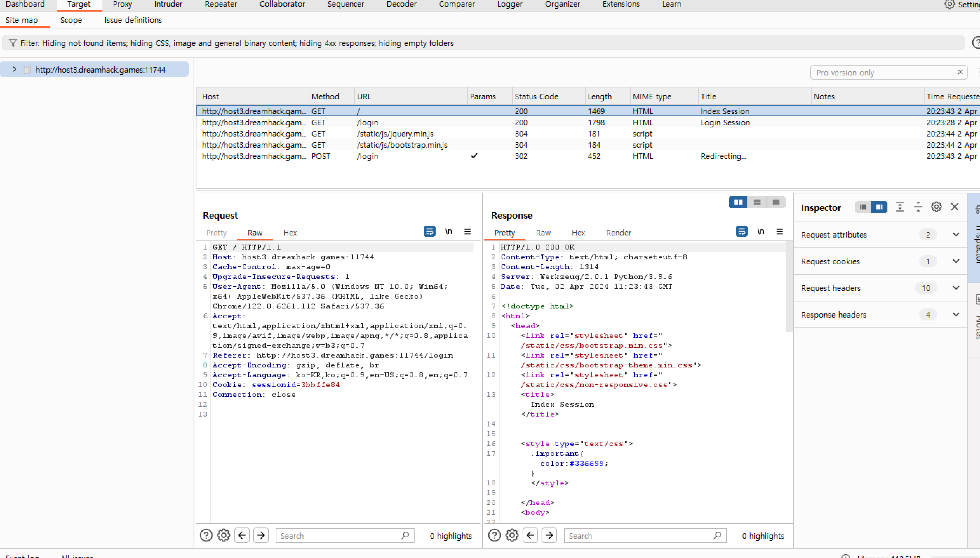Sort table by Status Code column
The image size is (980, 558).
[536, 97]
